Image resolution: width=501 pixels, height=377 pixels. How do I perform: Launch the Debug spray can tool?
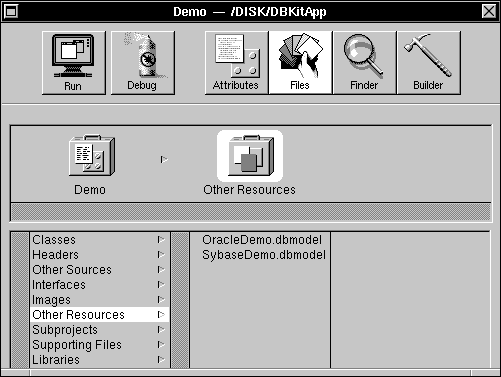pyautogui.click(x=143, y=63)
